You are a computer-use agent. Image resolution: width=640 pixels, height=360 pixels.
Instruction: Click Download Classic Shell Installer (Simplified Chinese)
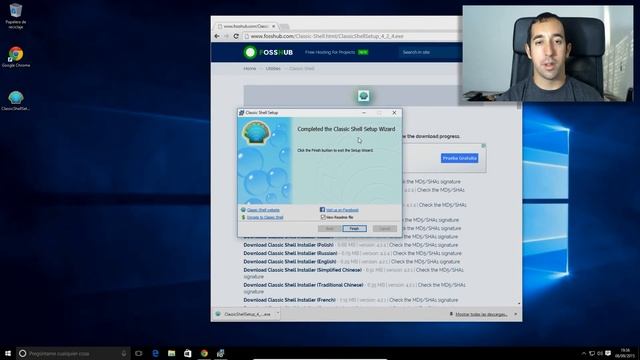303,270
